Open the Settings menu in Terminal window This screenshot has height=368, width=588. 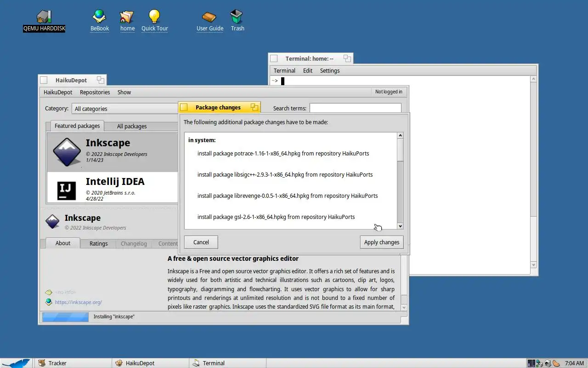point(330,70)
